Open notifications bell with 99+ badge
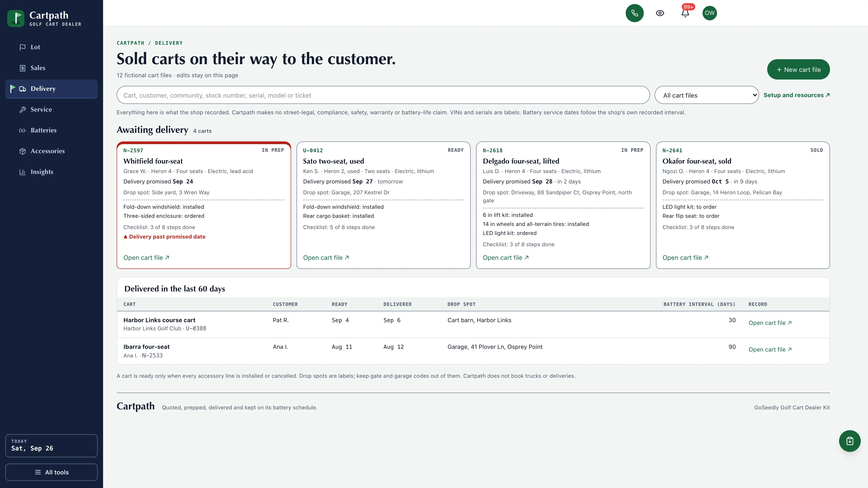868x488 pixels. pos(685,13)
